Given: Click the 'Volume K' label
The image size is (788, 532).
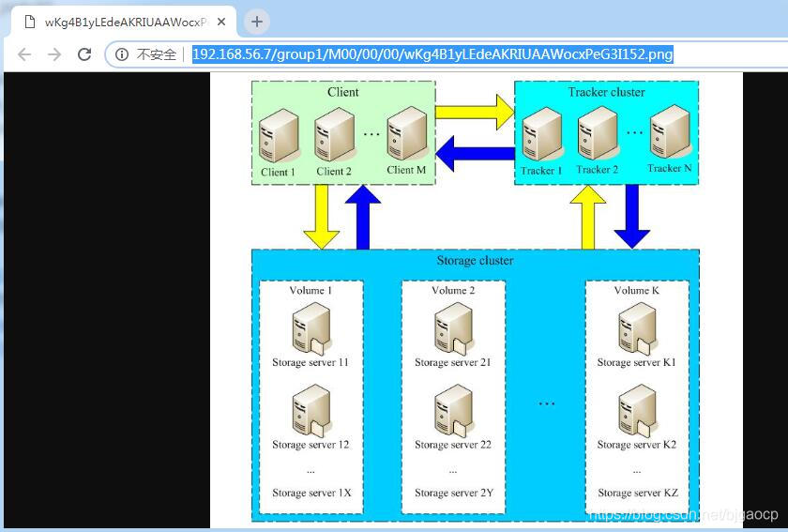Looking at the screenshot, I should (637, 290).
